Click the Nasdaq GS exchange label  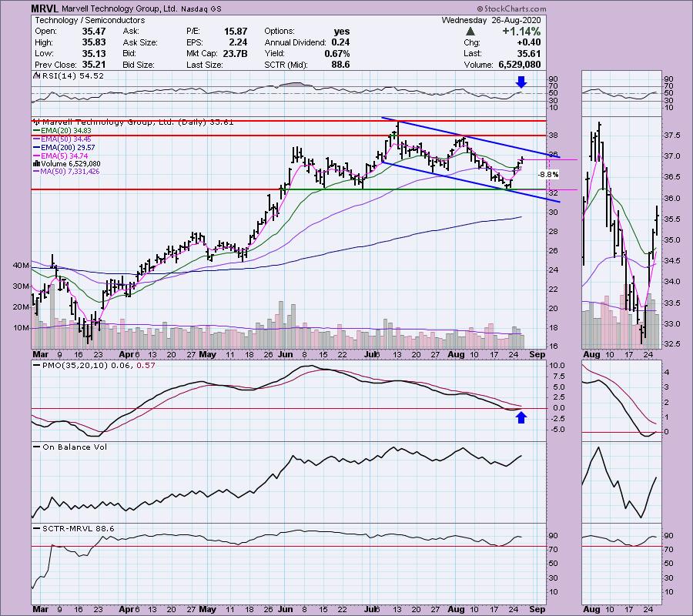pos(201,8)
